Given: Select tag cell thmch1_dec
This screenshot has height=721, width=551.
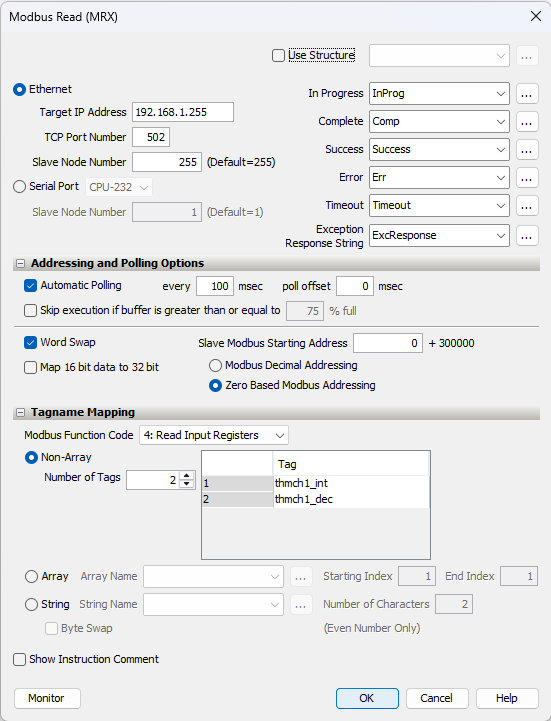Looking at the screenshot, I should [351, 499].
